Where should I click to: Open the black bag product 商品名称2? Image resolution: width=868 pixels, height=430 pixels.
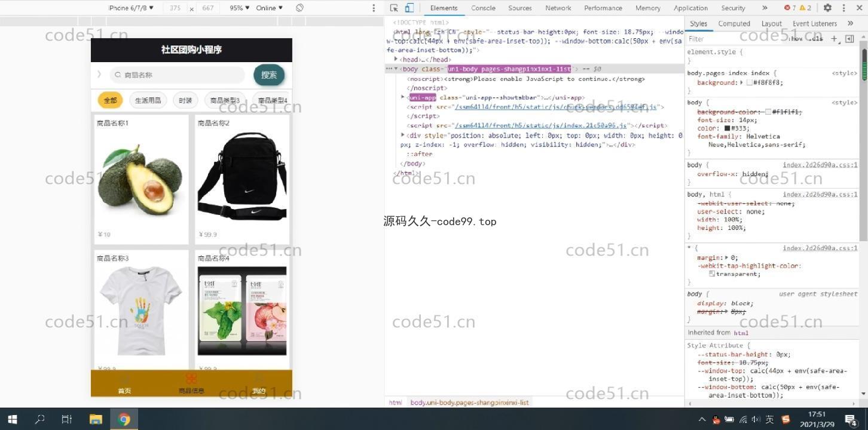point(242,179)
